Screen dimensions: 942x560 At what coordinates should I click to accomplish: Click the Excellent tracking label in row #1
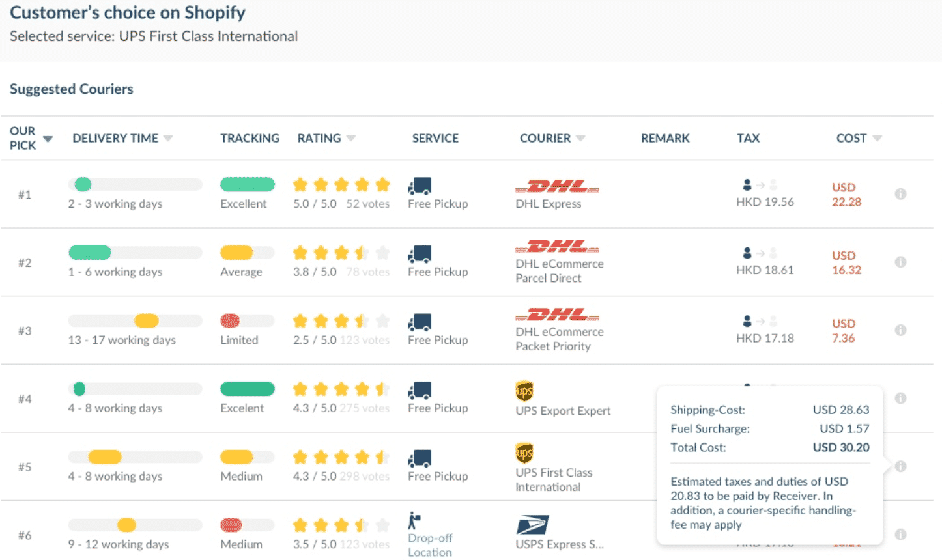tap(244, 204)
